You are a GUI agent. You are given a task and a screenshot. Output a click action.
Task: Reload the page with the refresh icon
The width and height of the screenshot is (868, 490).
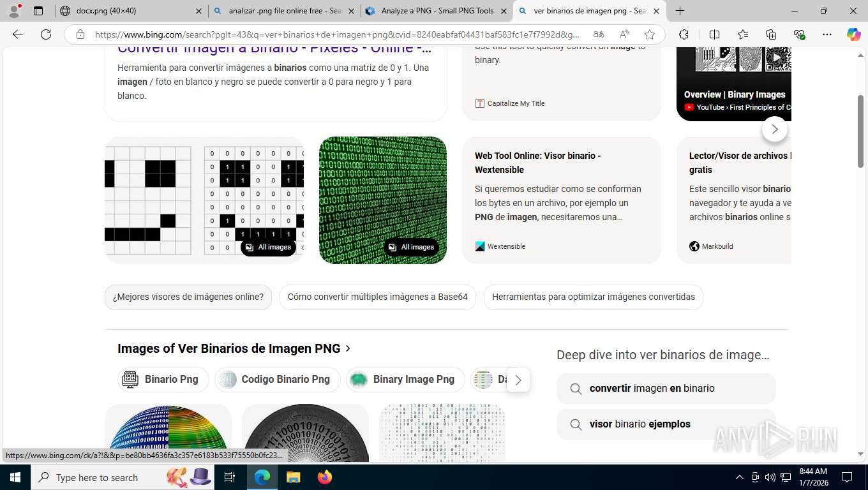click(x=46, y=34)
